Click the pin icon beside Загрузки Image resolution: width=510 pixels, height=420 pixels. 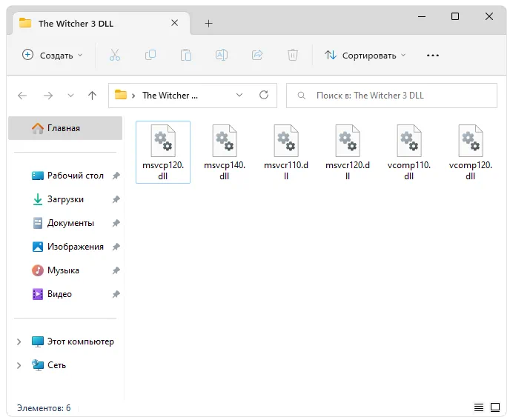point(116,199)
